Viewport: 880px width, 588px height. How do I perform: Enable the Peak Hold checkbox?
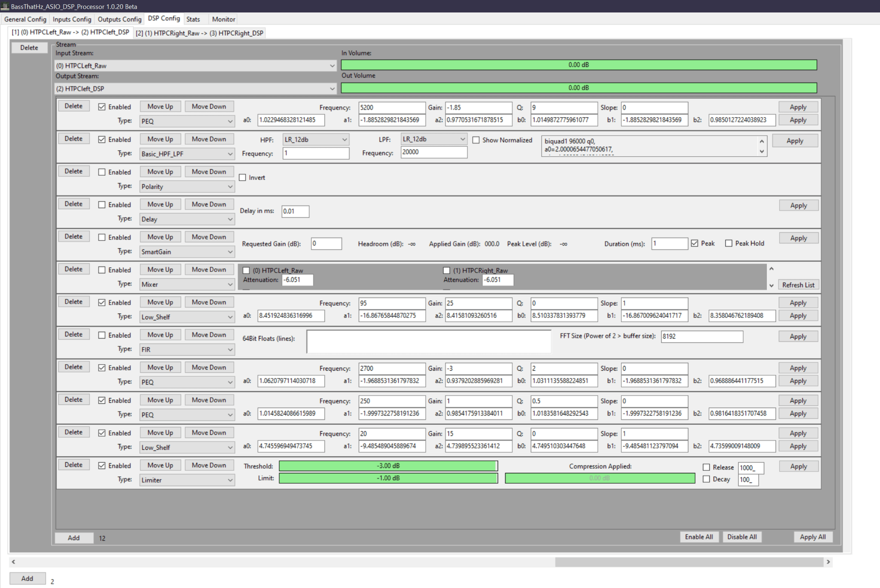tap(729, 243)
